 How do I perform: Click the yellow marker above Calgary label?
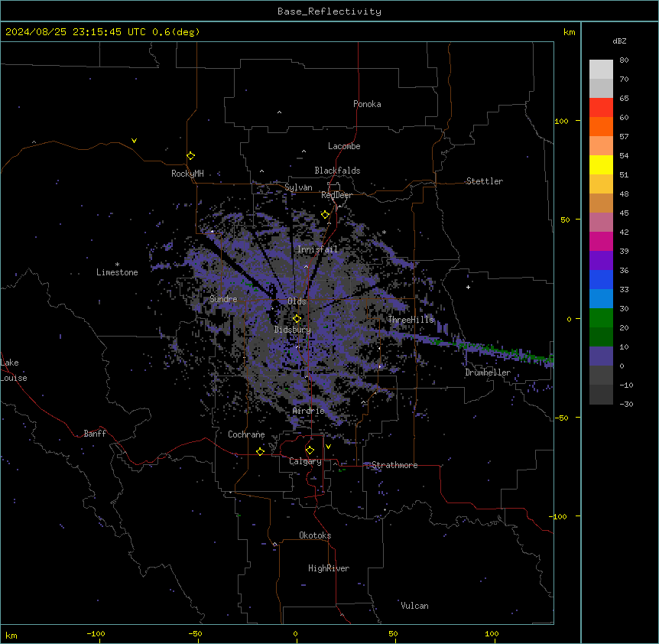[310, 450]
